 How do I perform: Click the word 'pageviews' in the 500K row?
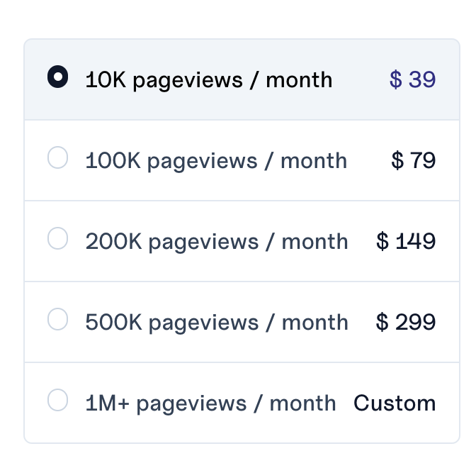204,323
